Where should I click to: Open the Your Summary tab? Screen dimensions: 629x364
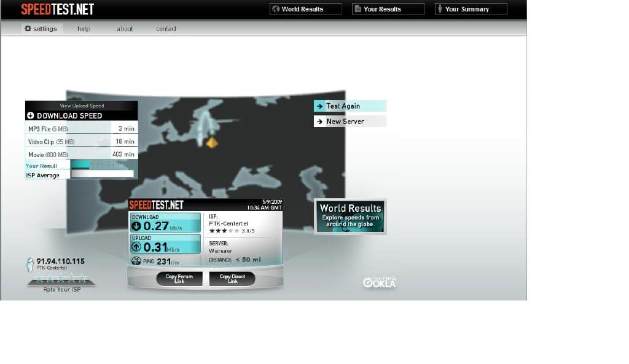[471, 9]
